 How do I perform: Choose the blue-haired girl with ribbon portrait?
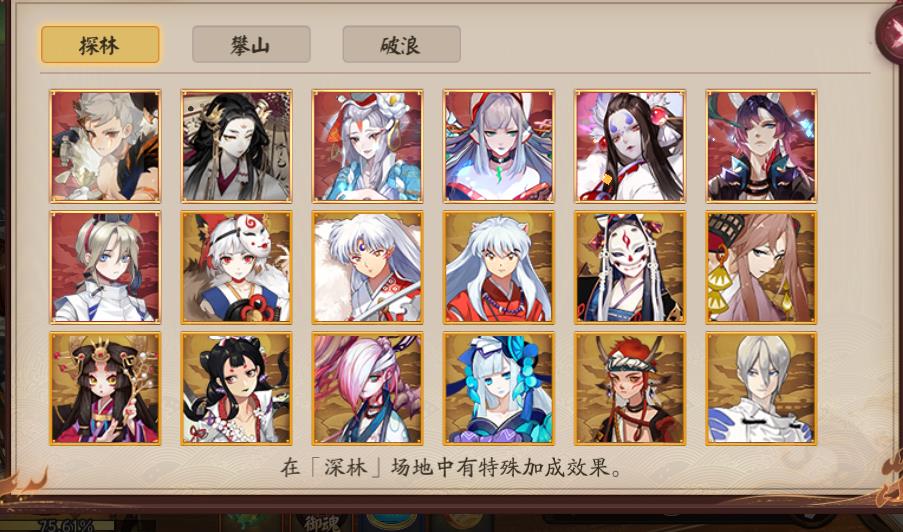499,389
